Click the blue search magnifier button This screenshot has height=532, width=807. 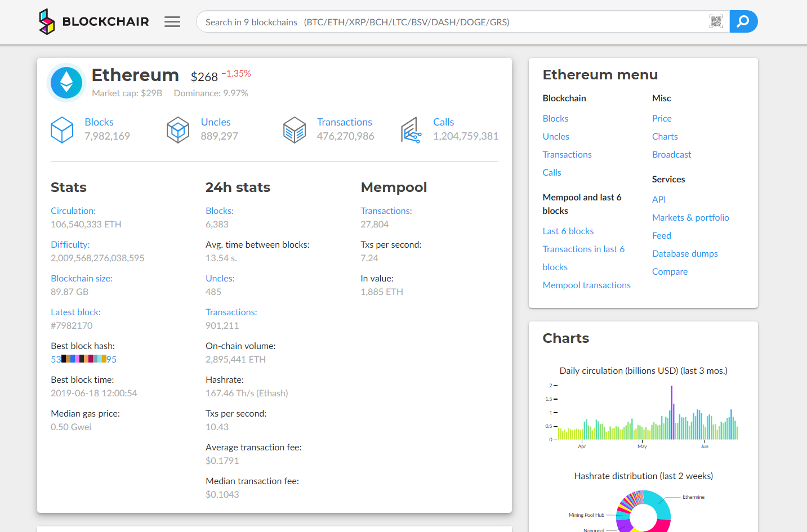743,22
